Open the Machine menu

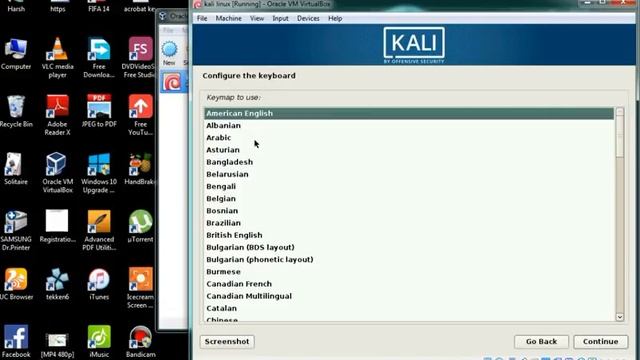point(229,18)
